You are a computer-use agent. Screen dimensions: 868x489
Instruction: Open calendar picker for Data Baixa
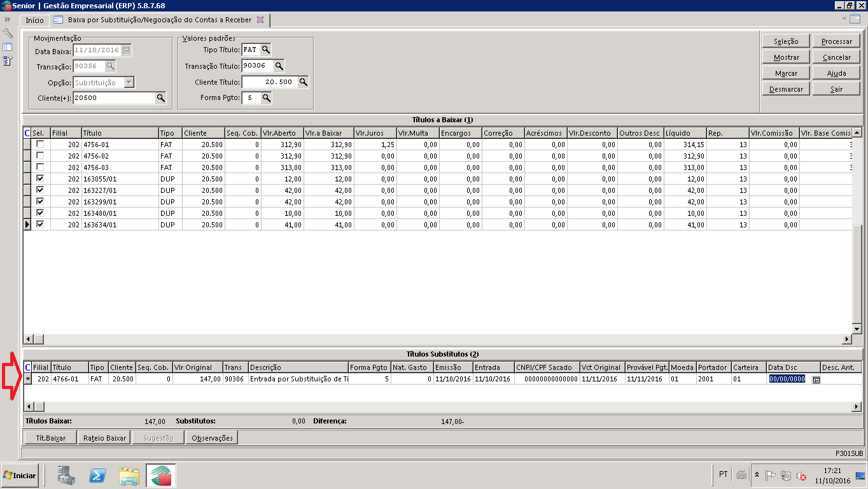coord(126,50)
